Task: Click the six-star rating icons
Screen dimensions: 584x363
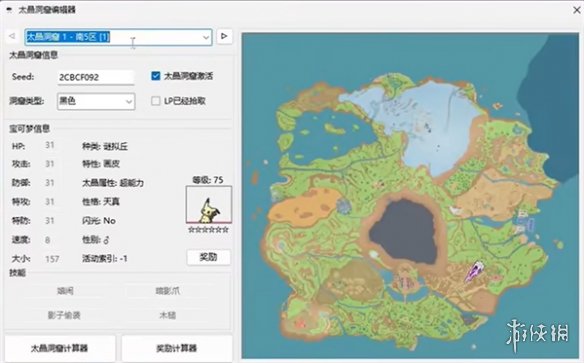Action: (x=209, y=230)
